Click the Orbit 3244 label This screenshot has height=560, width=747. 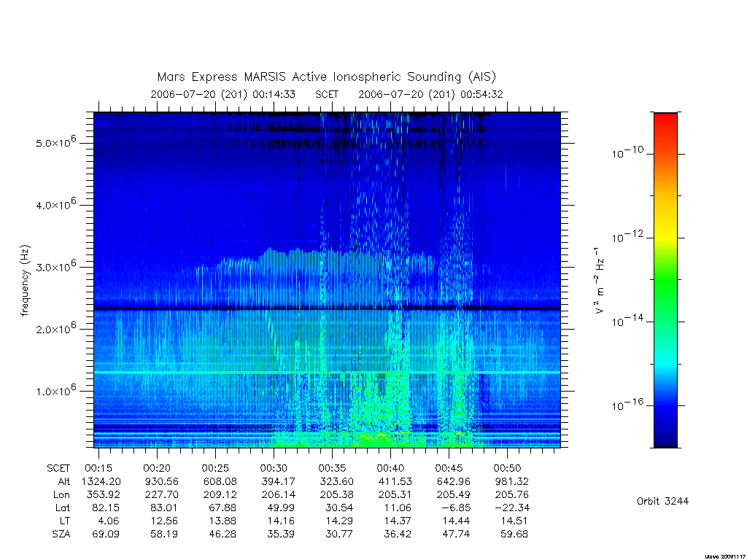coord(662,501)
